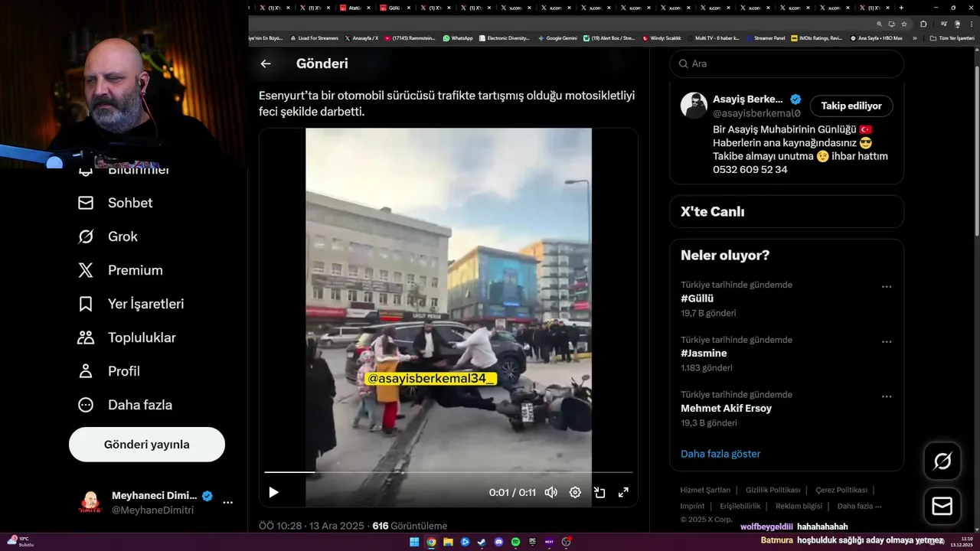Screen dimensions: 980x551
Task: Bookmark this page with star icon
Action: point(904,24)
